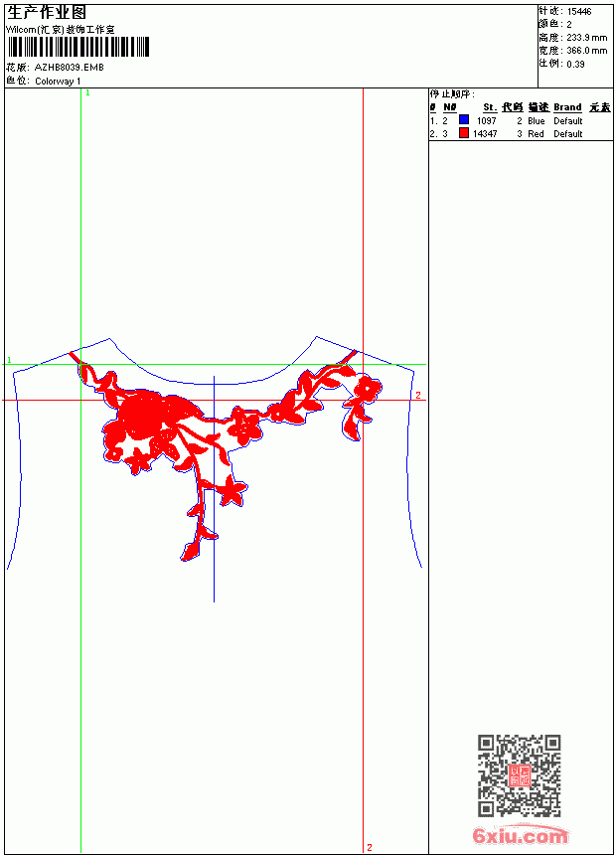Select the red guide marker 2 at right edge
Image resolution: width=616 pixels, height=855 pixels.
click(418, 395)
